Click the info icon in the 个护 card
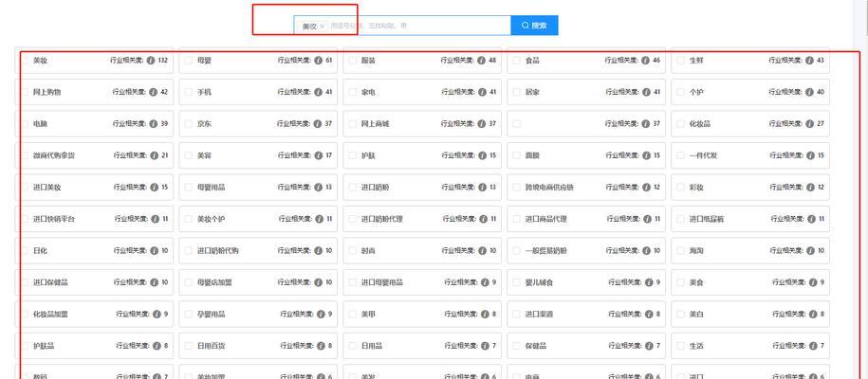Viewport: 868px width, 379px height. (x=810, y=92)
